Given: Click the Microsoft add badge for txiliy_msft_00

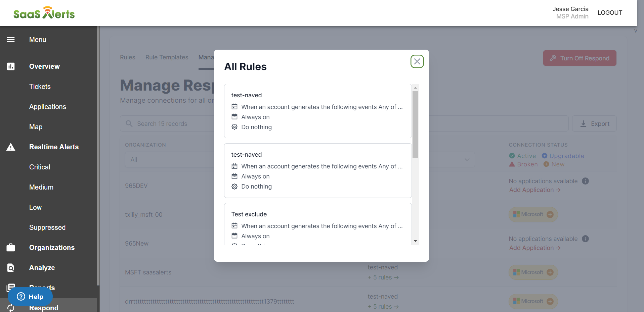Looking at the screenshot, I should coord(533,214).
